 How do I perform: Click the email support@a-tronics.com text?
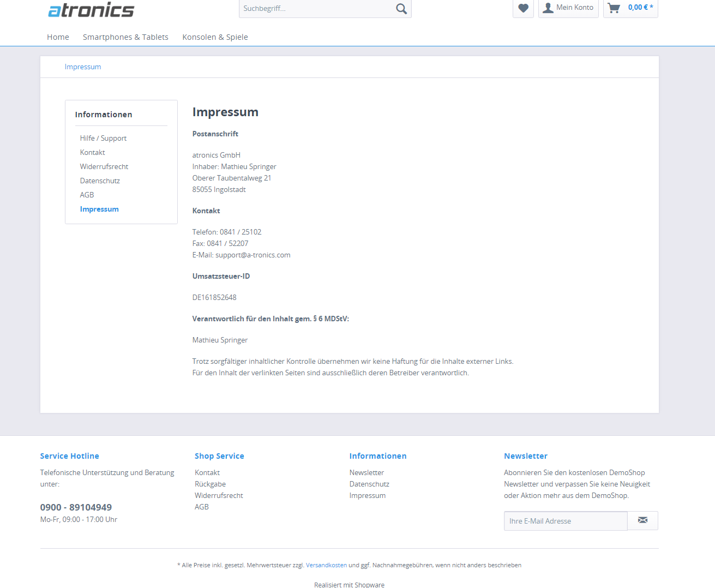(253, 255)
